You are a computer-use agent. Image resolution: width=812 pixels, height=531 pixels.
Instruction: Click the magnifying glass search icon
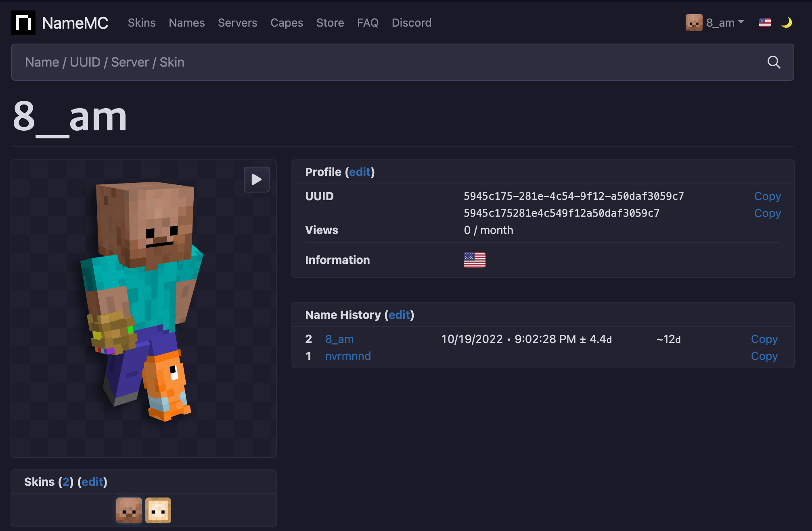pos(774,62)
